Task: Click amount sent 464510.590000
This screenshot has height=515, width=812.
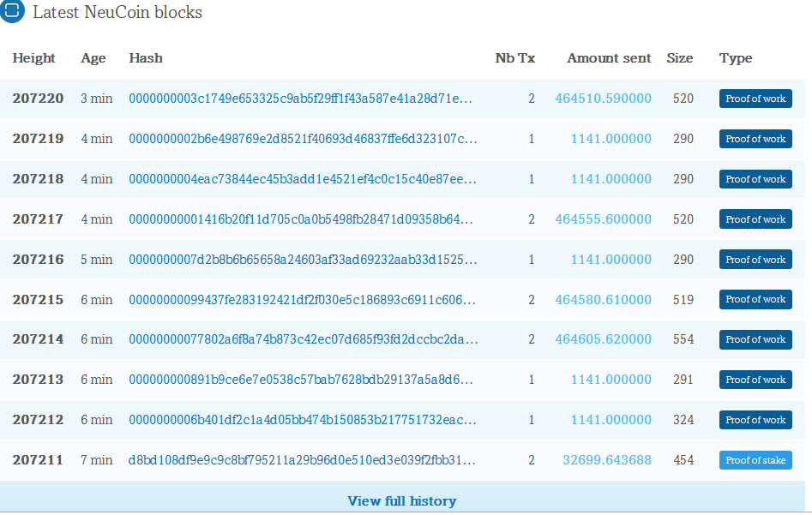Action: coord(604,99)
